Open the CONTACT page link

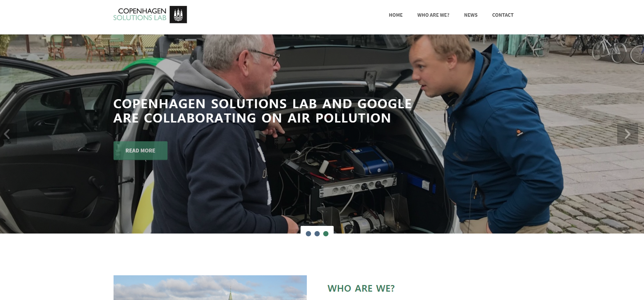coord(503,15)
